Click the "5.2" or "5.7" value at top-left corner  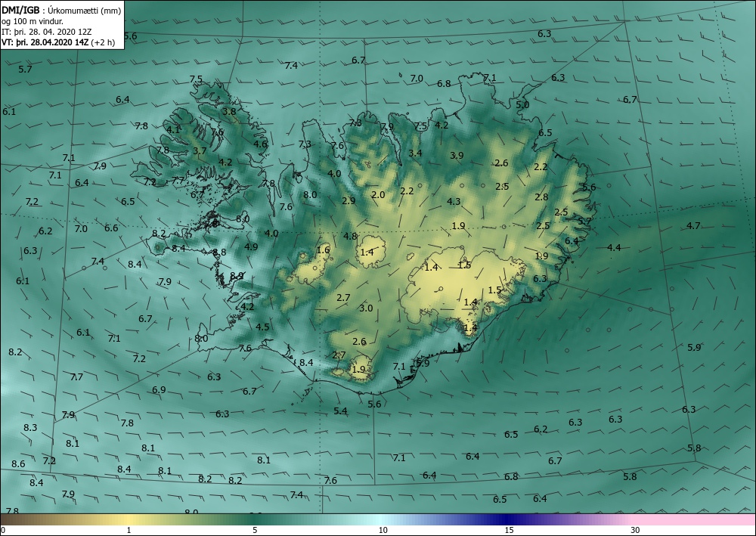[x=25, y=70]
